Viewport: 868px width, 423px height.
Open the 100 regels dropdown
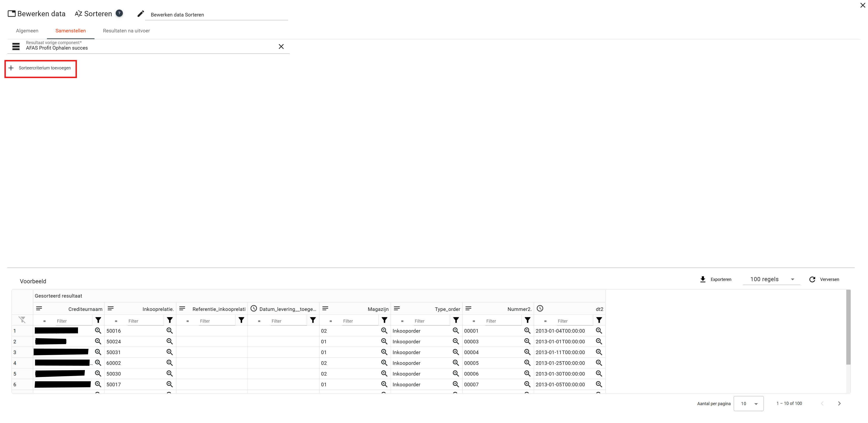tap(772, 279)
